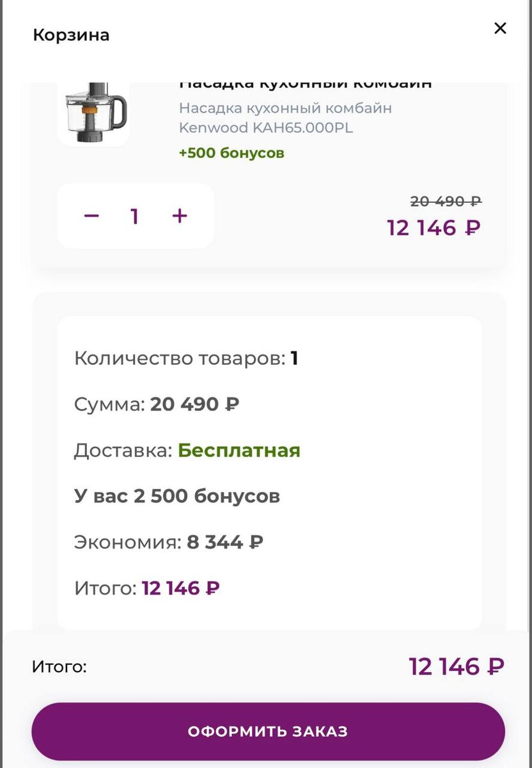Click the plus icon to increase quantity
Screen dimensions: 532x768
[179, 216]
